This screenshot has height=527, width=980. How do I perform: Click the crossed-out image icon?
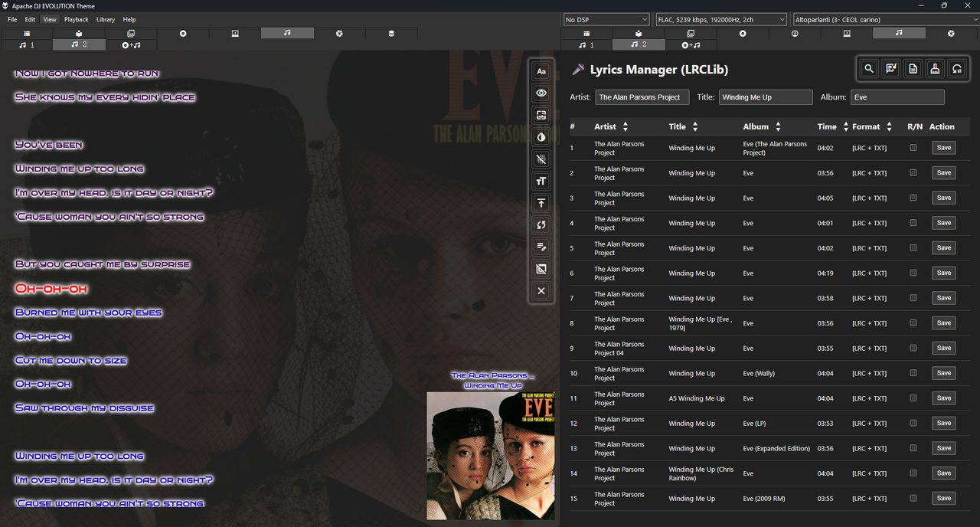(541, 269)
